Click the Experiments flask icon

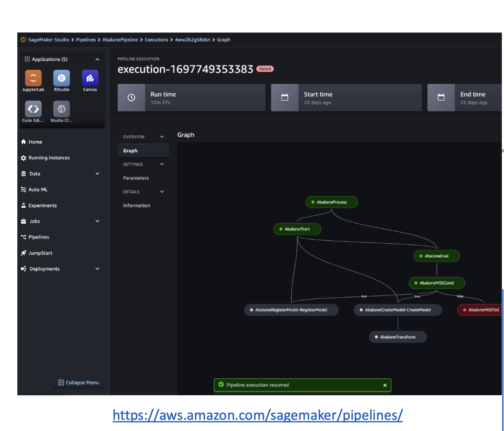tap(24, 205)
